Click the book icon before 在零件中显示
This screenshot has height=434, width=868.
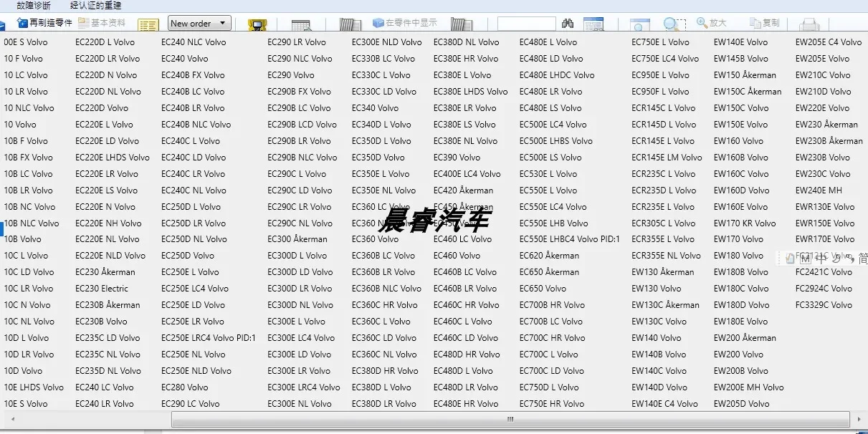pos(350,25)
